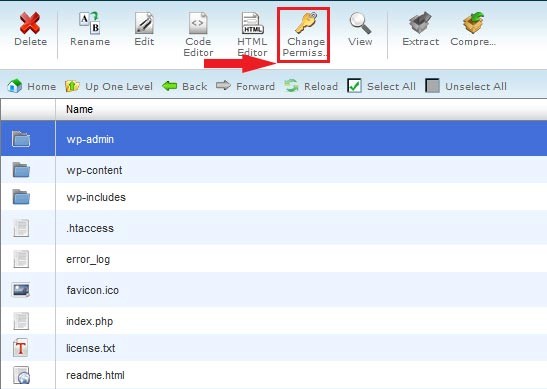Click the wp-content folder icon
The width and height of the screenshot is (547, 389).
point(21,170)
